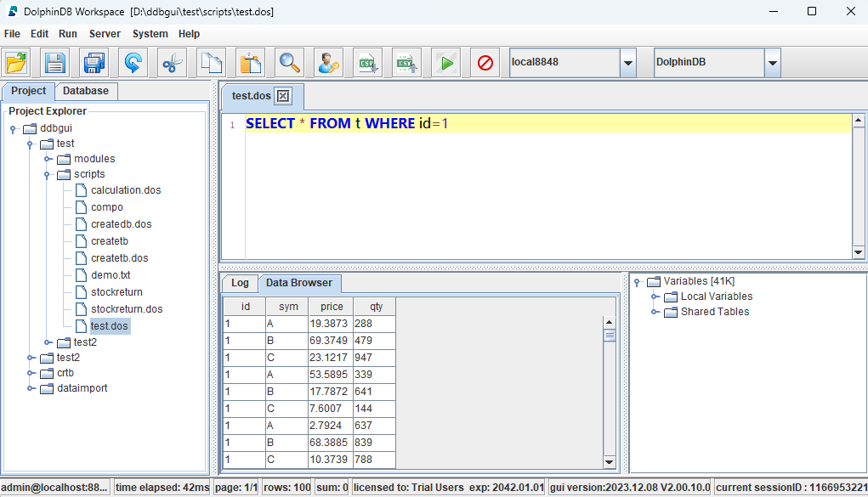Click the open folder toolbar icon
Image resolution: width=868 pixels, height=497 pixels.
[x=16, y=63]
